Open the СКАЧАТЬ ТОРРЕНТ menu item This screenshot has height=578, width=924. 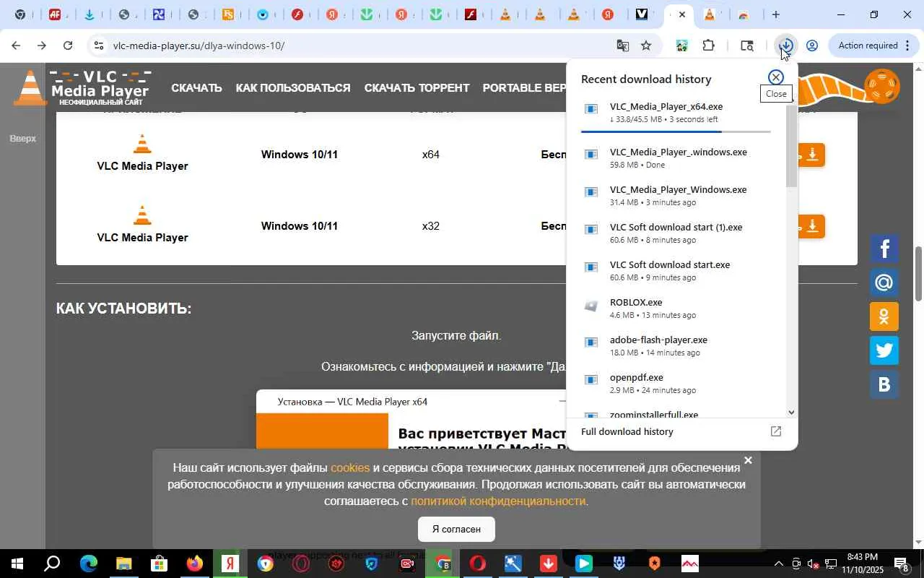click(417, 88)
